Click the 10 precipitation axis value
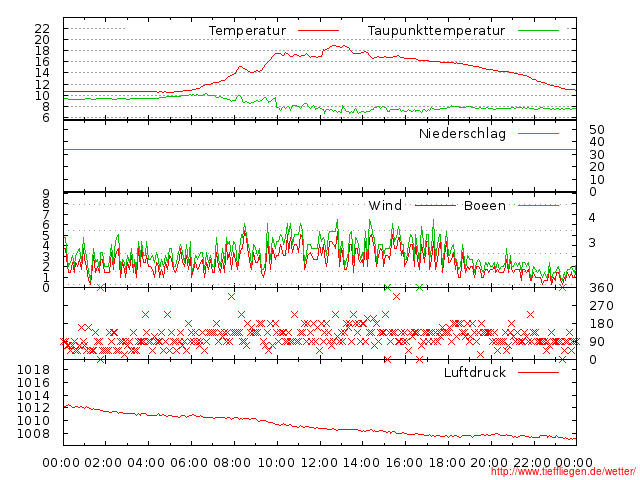The image size is (640, 480). tap(597, 180)
